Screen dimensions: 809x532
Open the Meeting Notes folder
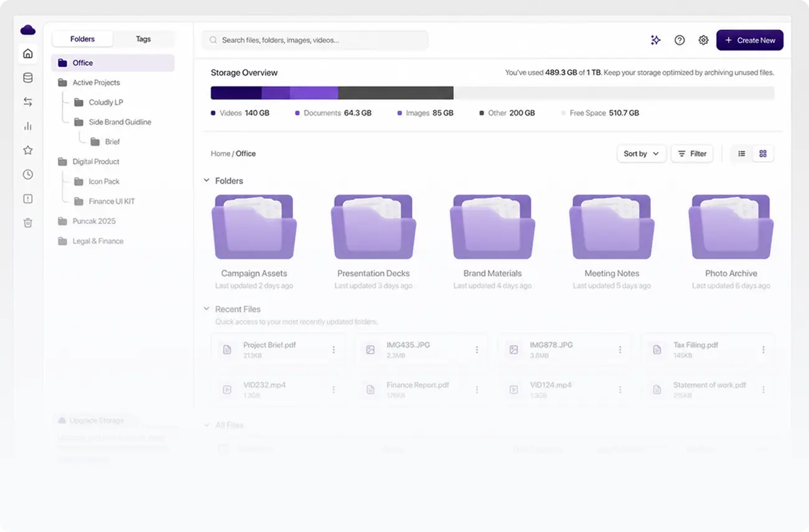click(612, 227)
